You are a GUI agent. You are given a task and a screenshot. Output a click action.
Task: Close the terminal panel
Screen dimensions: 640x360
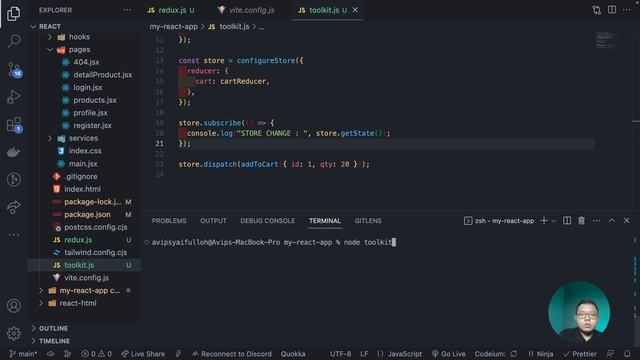[x=627, y=220]
